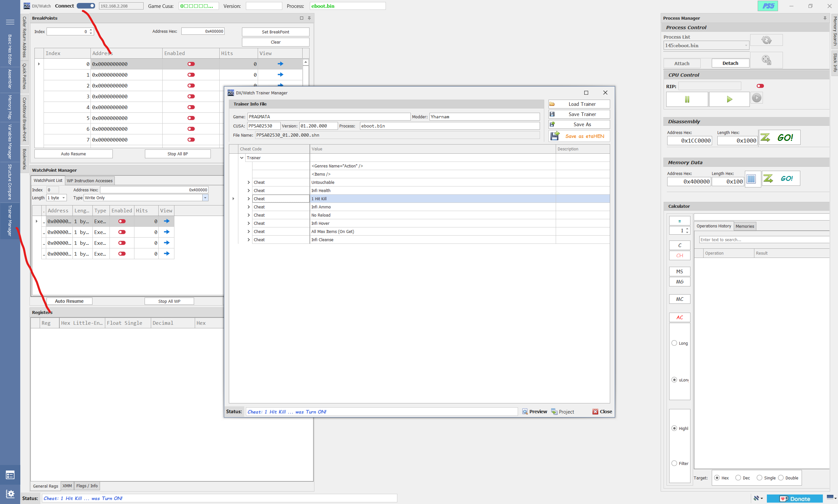Click the Stop All BP button
The height and width of the screenshot is (504, 838).
tap(178, 154)
